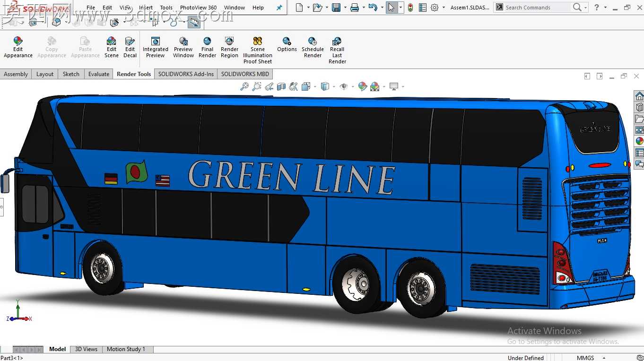The width and height of the screenshot is (644, 361).
Task: Click the Under Defined status text
Action: (525, 358)
